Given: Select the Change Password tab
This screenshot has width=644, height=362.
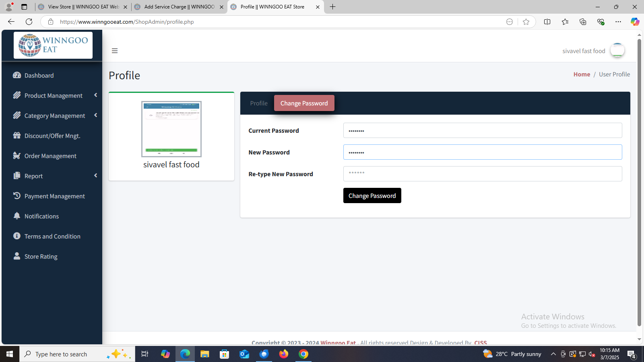Looking at the screenshot, I should click(x=304, y=103).
